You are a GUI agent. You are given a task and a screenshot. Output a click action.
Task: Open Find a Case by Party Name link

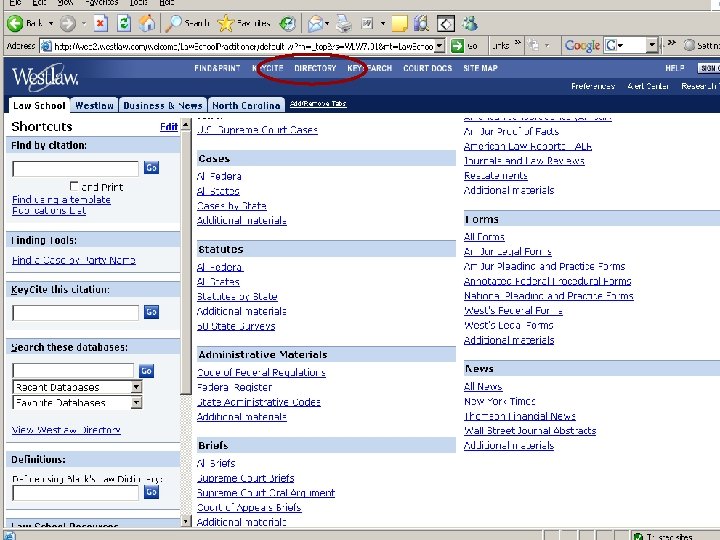coord(73,260)
